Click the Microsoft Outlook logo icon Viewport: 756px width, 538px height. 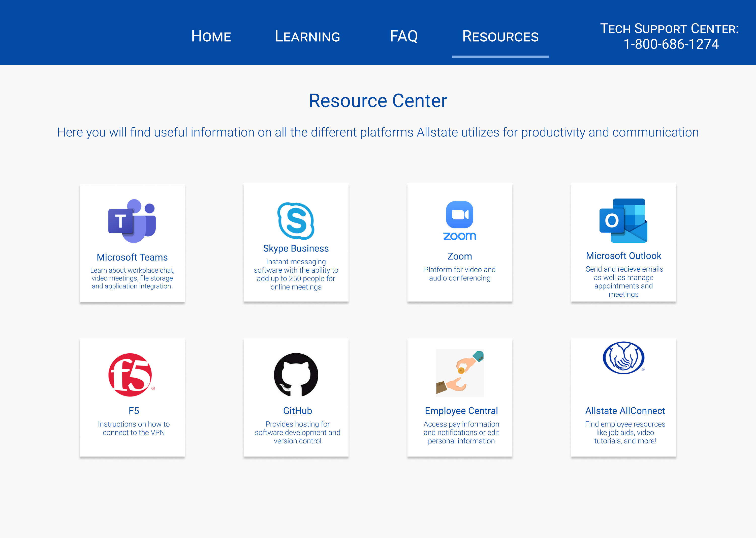point(623,221)
